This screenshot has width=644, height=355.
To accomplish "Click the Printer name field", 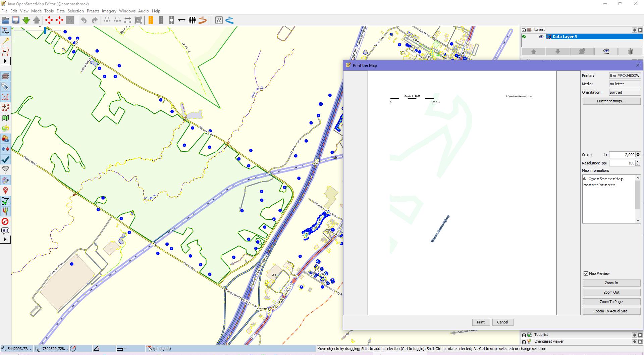I will tap(625, 75).
